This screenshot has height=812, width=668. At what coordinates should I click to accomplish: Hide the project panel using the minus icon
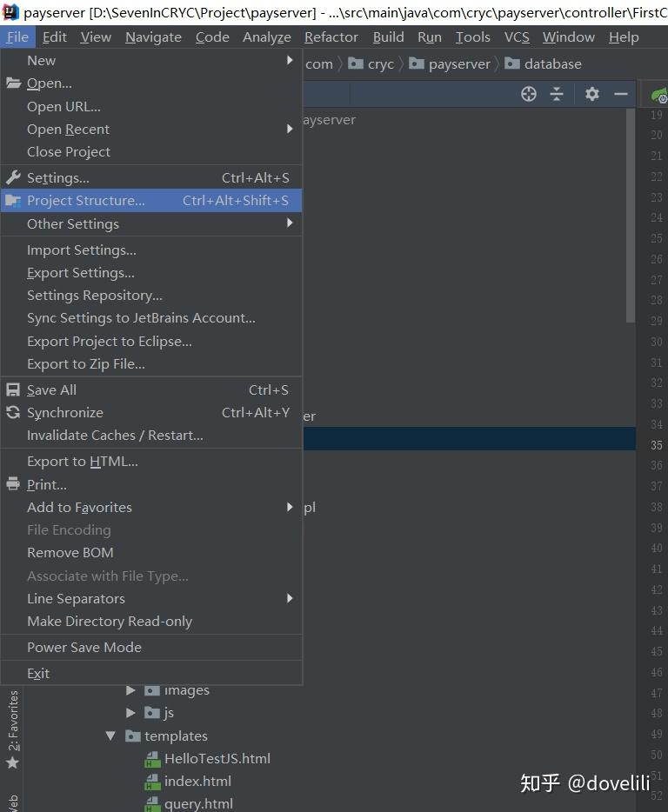[x=620, y=94]
